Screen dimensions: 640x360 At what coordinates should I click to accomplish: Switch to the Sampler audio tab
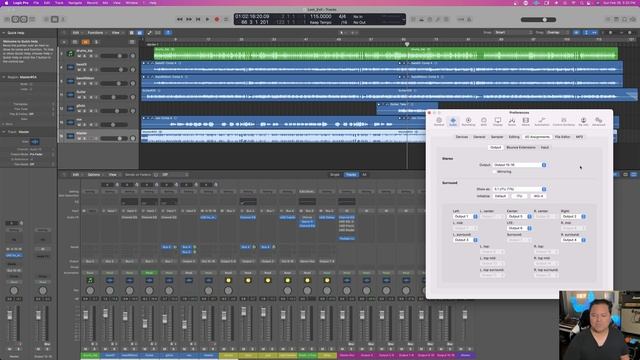(x=497, y=137)
